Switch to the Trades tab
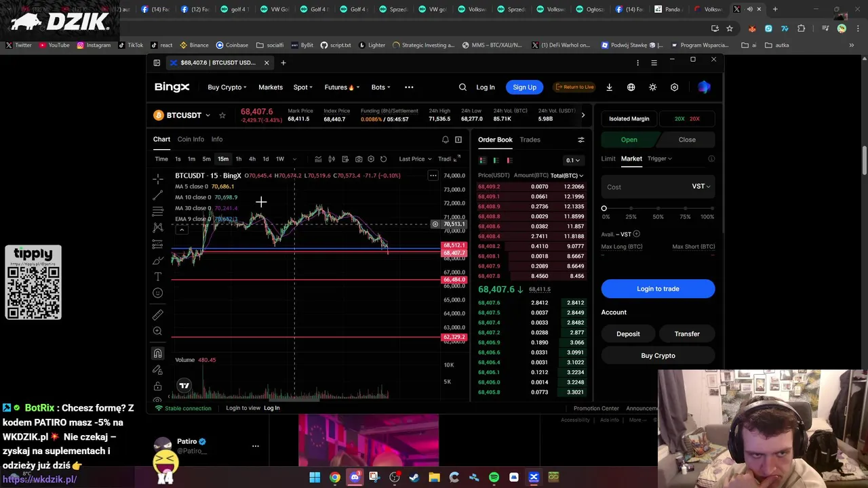This screenshot has width=868, height=488. [x=530, y=140]
